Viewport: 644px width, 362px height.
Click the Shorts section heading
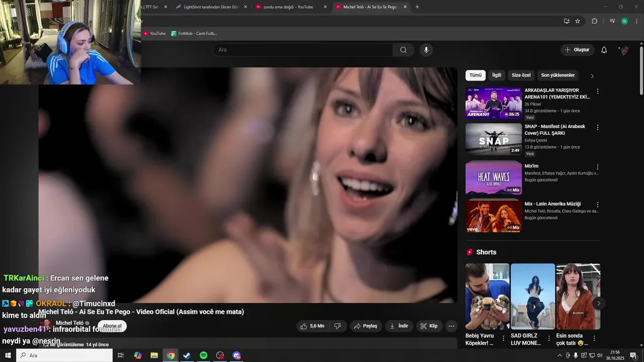pos(486,252)
